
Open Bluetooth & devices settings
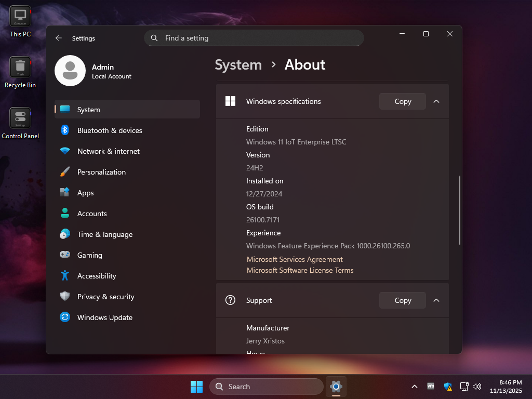109,130
